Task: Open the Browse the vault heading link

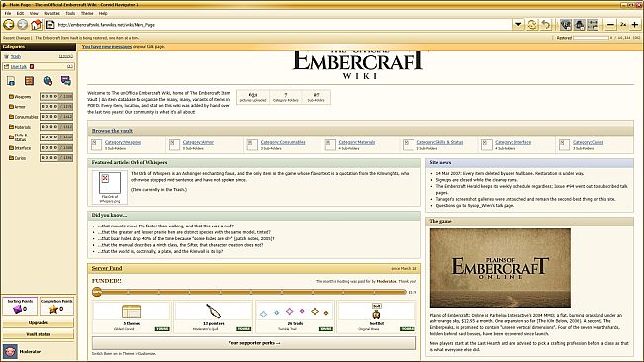Action: point(112,131)
